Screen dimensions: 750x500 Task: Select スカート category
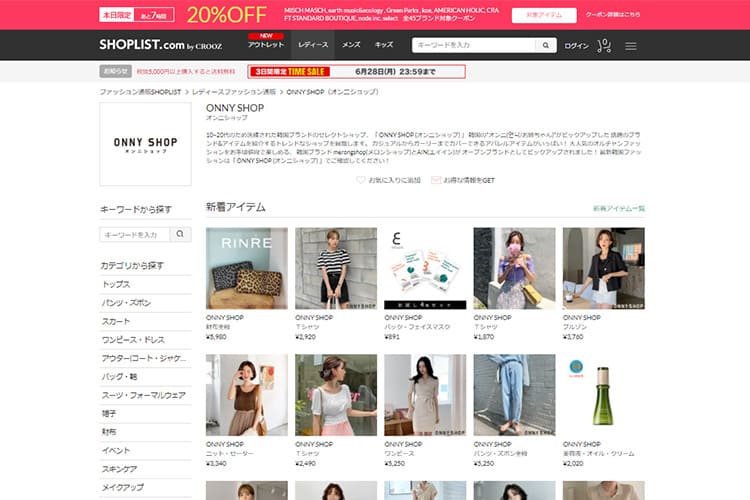[x=145, y=322]
